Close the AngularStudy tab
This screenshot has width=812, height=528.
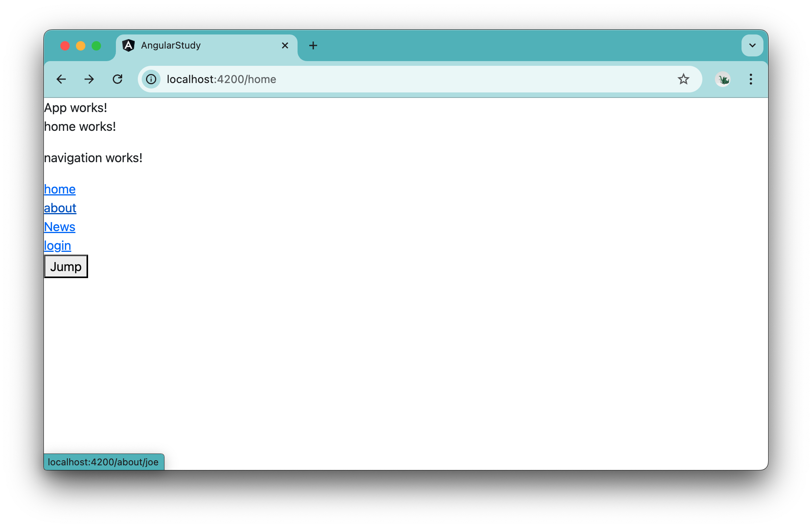(285, 45)
